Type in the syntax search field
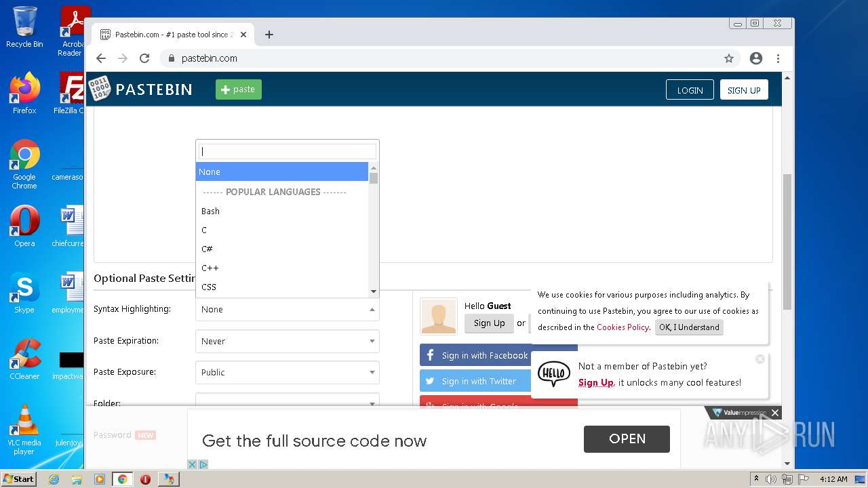Image resolution: width=868 pixels, height=488 pixels. (x=287, y=151)
